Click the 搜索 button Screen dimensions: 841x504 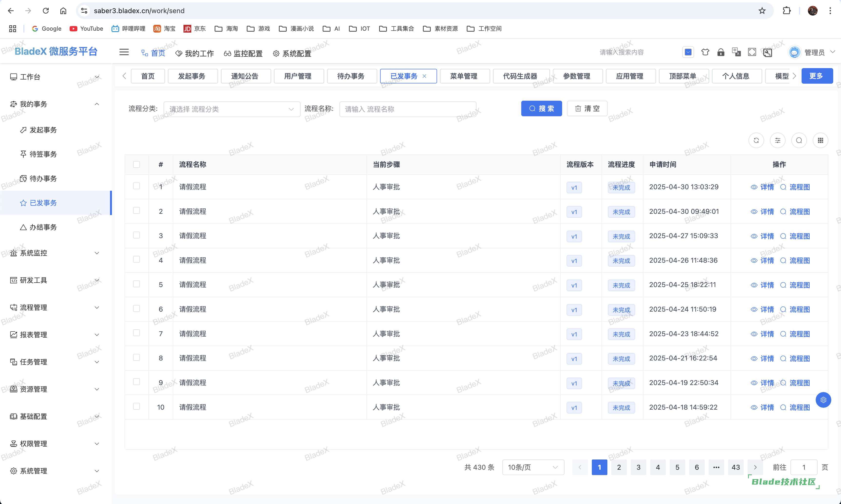(541, 109)
